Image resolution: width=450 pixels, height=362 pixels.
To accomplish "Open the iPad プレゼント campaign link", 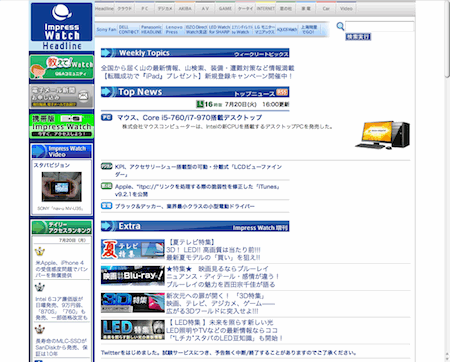I will point(197,76).
